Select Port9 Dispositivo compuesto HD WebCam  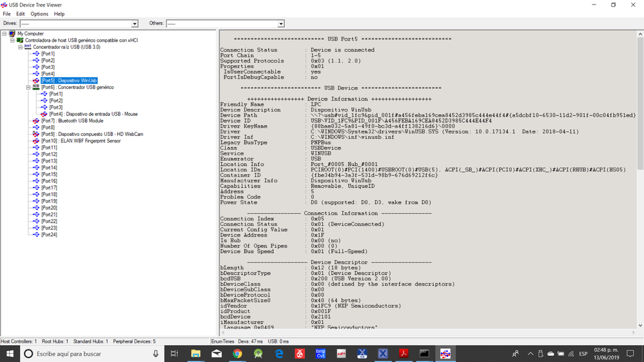(92, 134)
